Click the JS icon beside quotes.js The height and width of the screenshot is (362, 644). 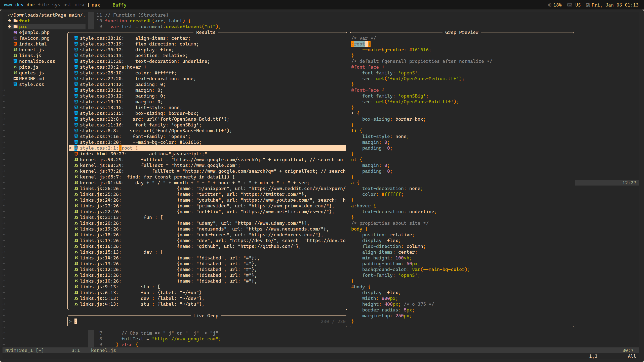tap(15, 73)
